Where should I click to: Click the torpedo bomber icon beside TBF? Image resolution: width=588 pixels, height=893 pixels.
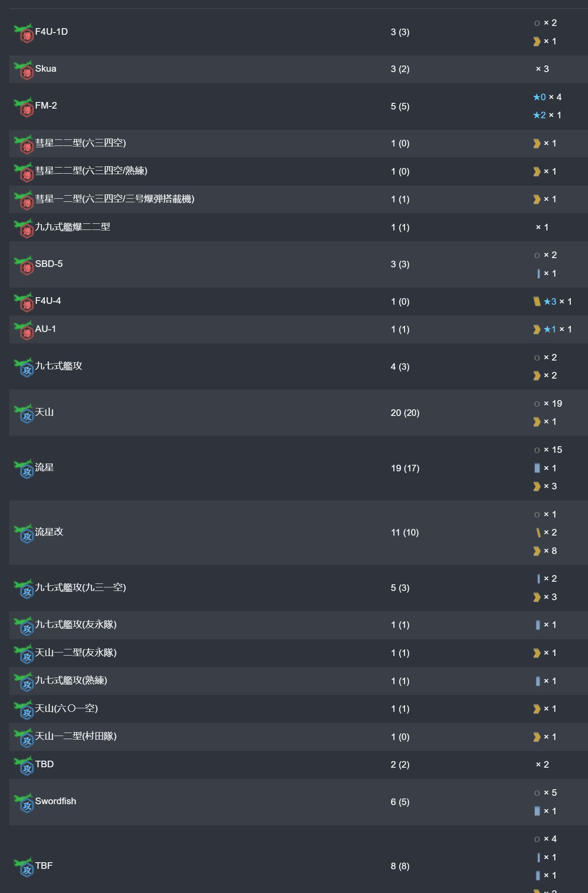click(24, 867)
